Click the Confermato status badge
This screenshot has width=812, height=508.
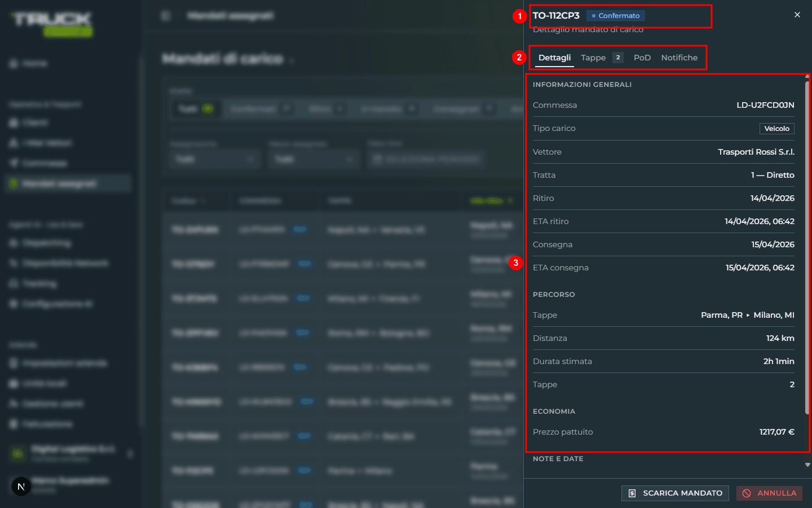point(616,16)
